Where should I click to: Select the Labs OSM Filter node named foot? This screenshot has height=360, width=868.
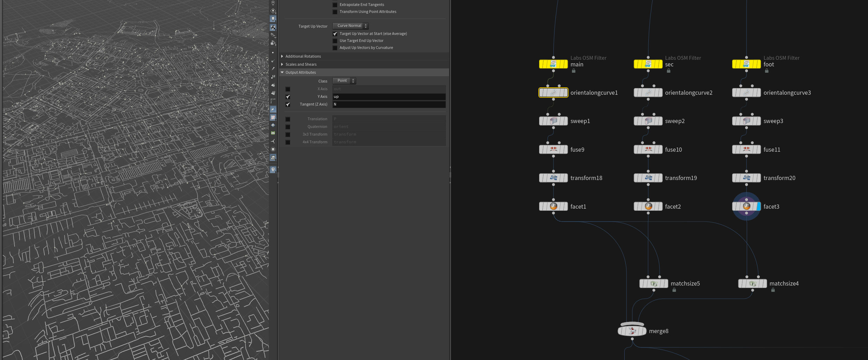tap(746, 64)
